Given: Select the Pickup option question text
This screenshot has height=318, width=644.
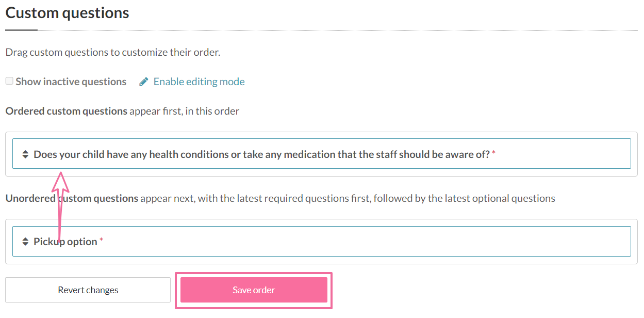Looking at the screenshot, I should (x=65, y=242).
